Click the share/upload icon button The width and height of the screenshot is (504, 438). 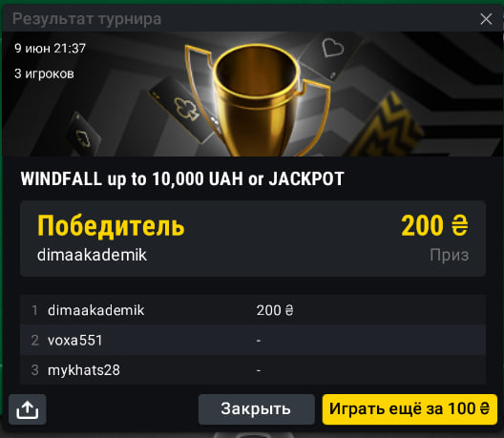[28, 409]
